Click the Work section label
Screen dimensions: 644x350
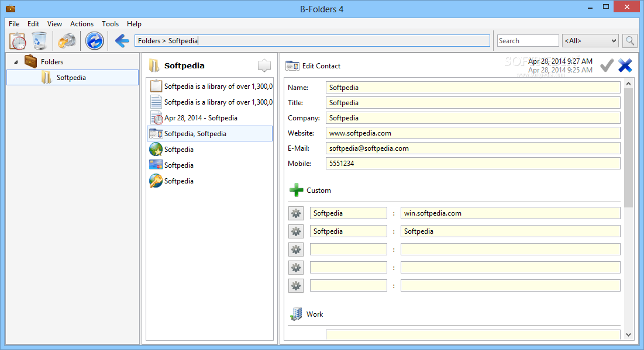point(315,314)
